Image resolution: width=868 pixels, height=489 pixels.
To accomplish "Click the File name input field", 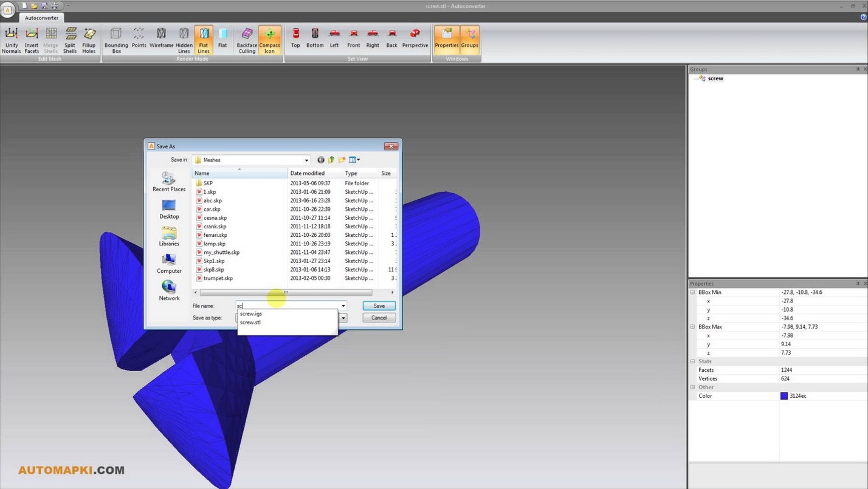I will pos(288,306).
